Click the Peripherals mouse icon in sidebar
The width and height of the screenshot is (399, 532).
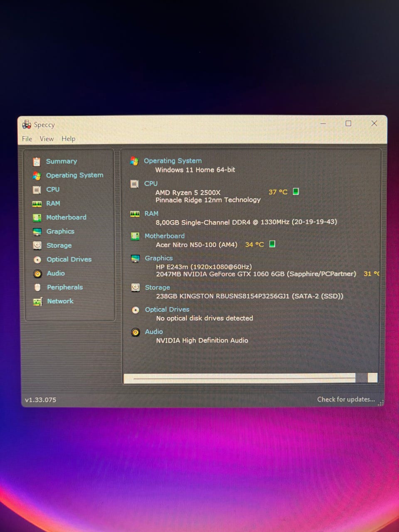coord(38,288)
